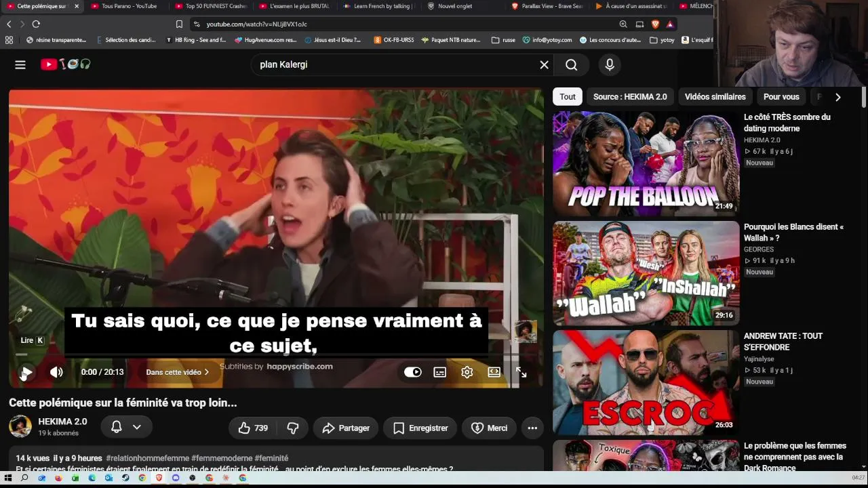Switch to the 'Tous Parano - YouTube' tab
The image size is (868, 488).
point(125,6)
